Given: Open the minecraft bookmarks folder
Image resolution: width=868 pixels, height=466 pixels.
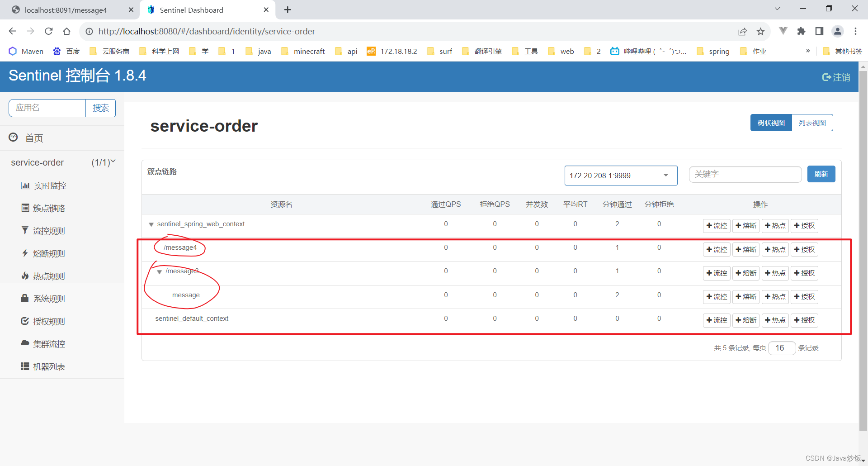Looking at the screenshot, I should (x=303, y=51).
